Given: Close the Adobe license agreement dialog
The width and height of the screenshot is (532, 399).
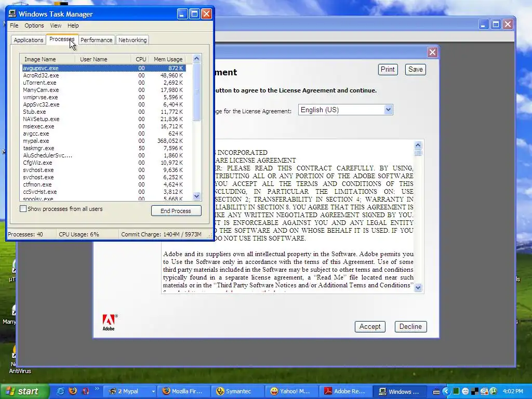Looking at the screenshot, I should [432, 52].
